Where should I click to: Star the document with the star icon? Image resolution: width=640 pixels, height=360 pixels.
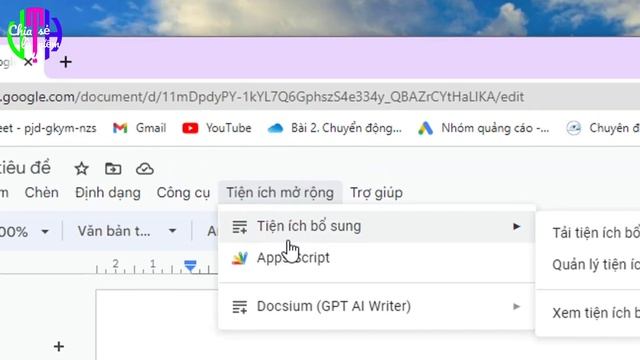click(82, 168)
